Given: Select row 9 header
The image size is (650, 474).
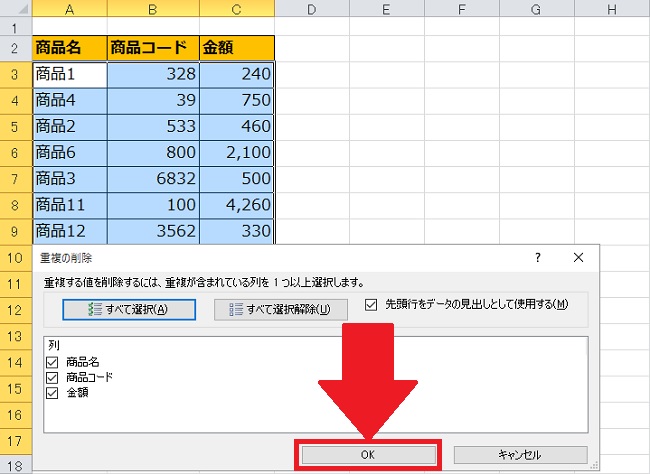Looking at the screenshot, I should pos(16,231).
